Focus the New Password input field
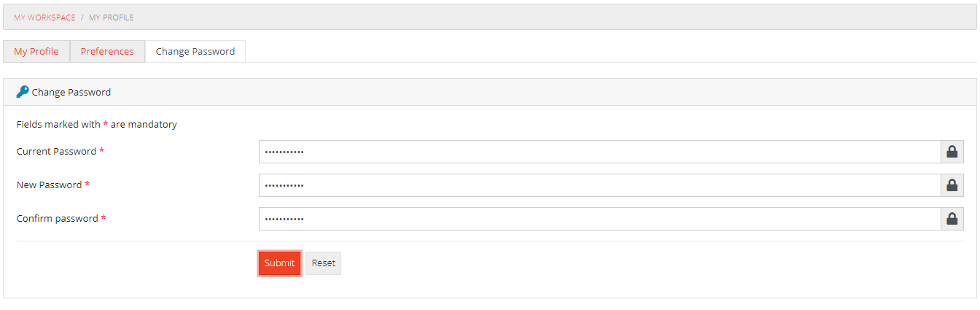Viewport: 980px width, 310px height. coord(600,185)
